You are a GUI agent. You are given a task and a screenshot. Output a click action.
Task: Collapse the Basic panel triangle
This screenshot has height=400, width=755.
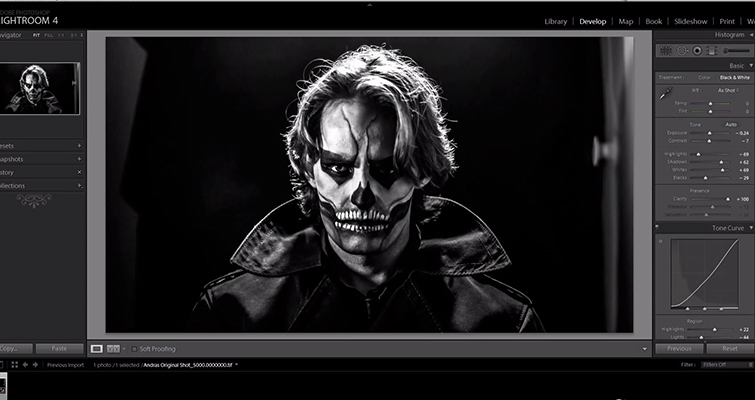(x=751, y=65)
